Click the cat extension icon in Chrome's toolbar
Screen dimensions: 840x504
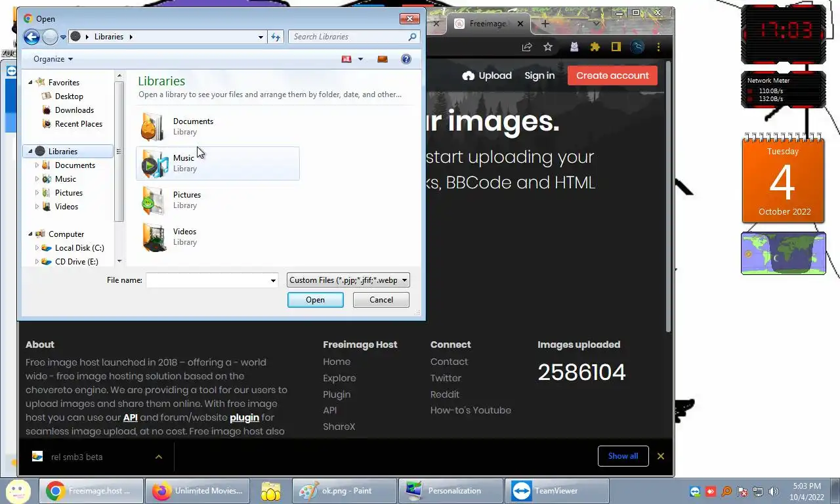click(x=574, y=47)
